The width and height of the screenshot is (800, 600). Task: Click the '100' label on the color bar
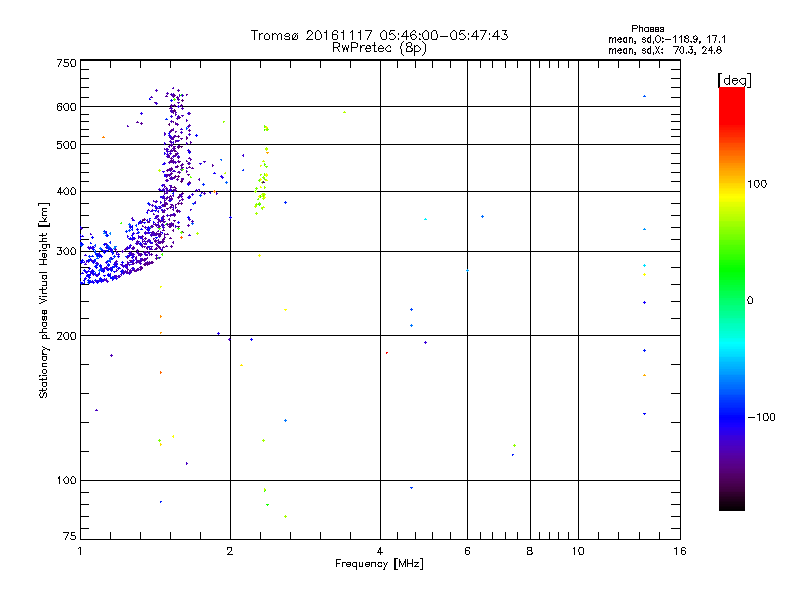[757, 184]
